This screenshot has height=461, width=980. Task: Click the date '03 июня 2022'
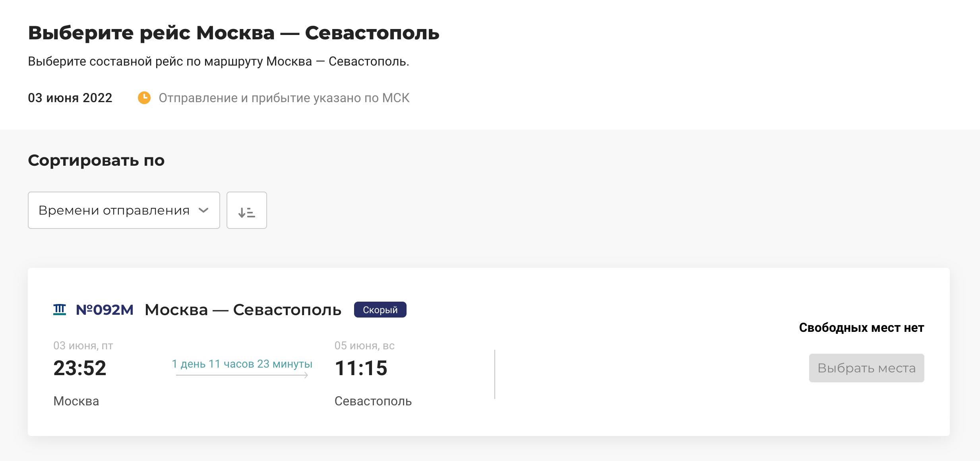click(x=70, y=98)
